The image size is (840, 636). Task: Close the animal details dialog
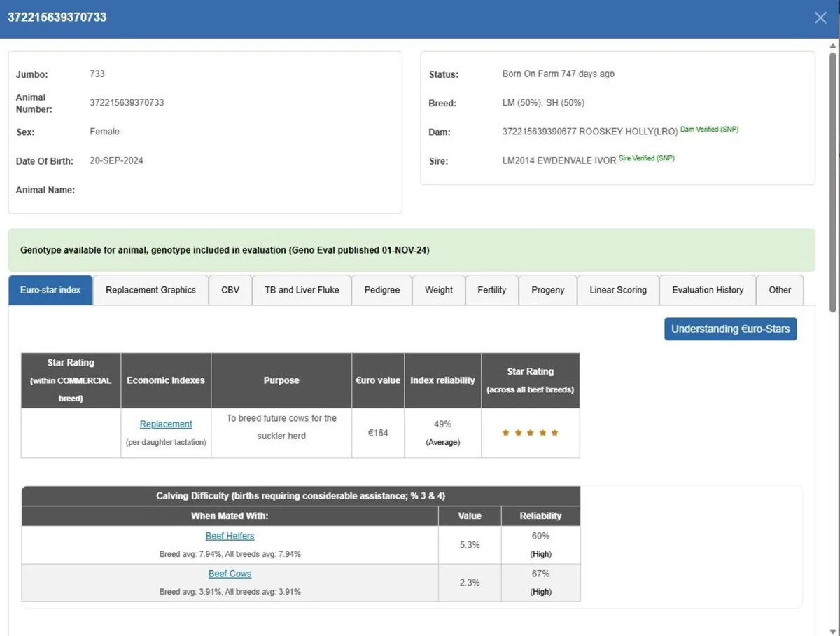(x=820, y=18)
